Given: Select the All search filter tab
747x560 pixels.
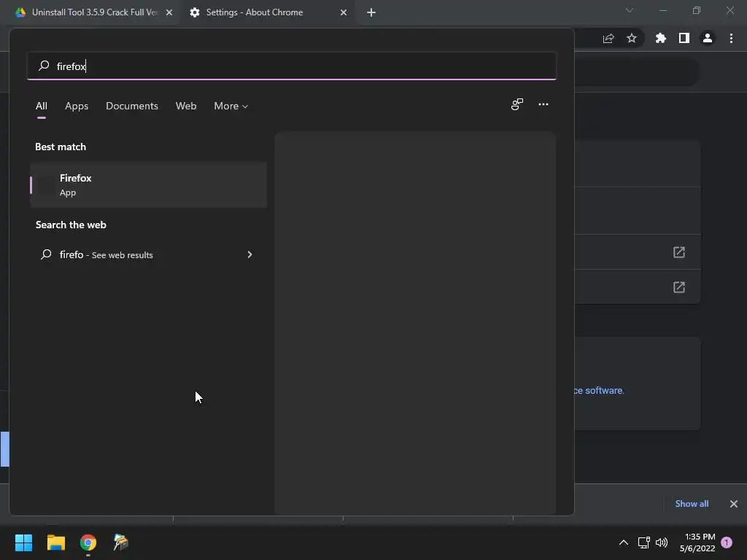Looking at the screenshot, I should [42, 106].
